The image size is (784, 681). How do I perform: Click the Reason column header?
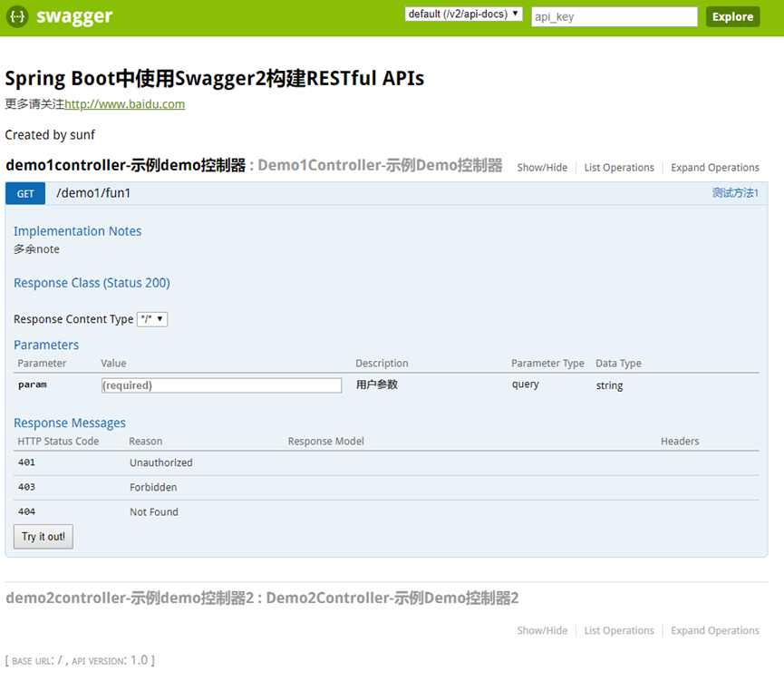[146, 442]
